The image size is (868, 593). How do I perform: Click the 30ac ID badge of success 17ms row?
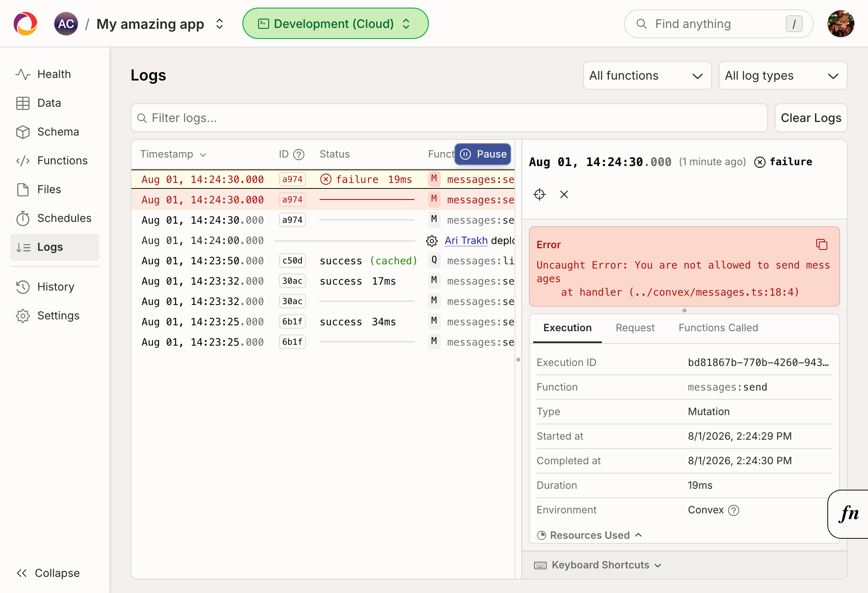point(292,281)
